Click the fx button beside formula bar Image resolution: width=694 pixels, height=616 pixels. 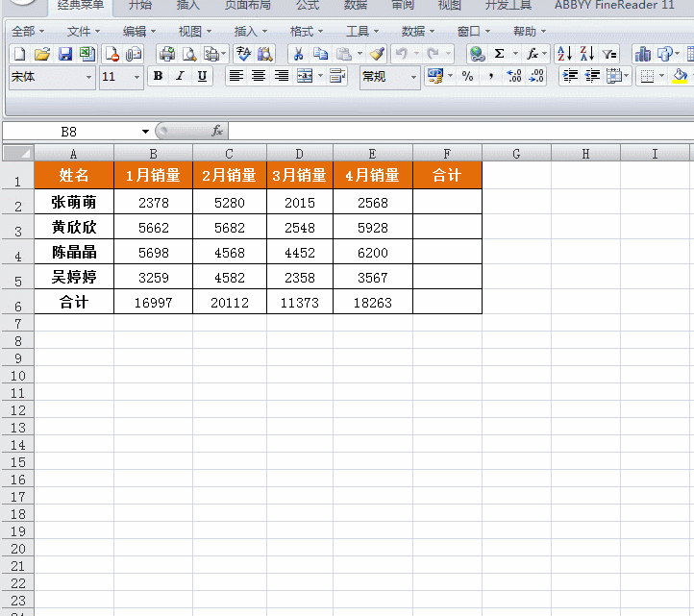217,131
